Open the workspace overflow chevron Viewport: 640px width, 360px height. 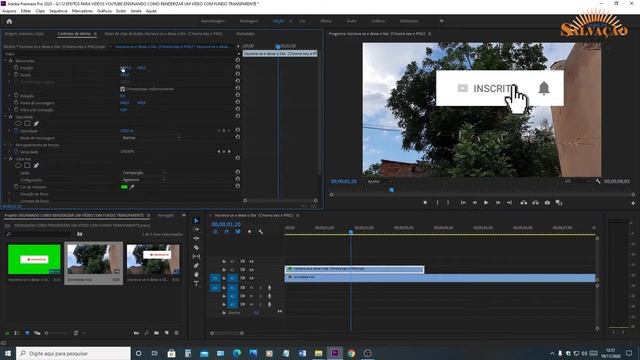[x=441, y=21]
